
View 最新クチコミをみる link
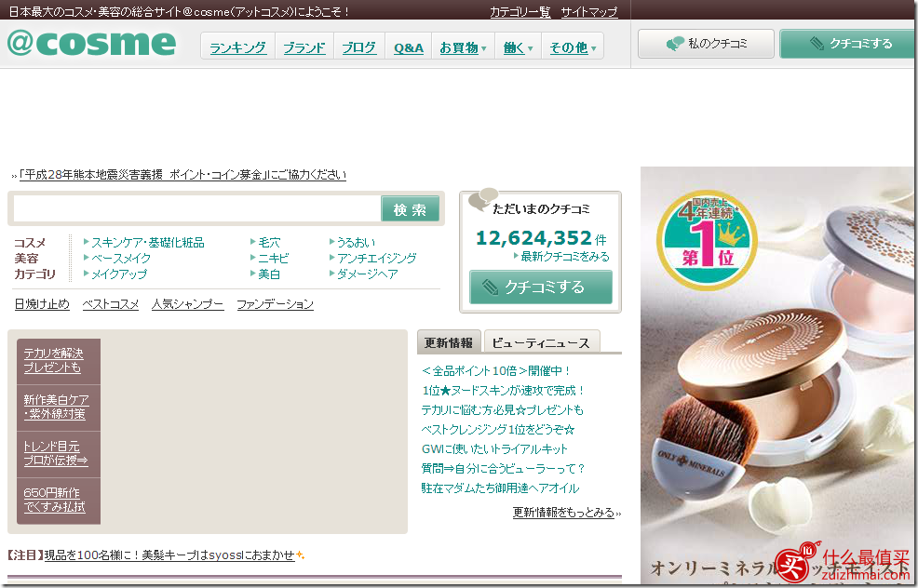tap(565, 256)
